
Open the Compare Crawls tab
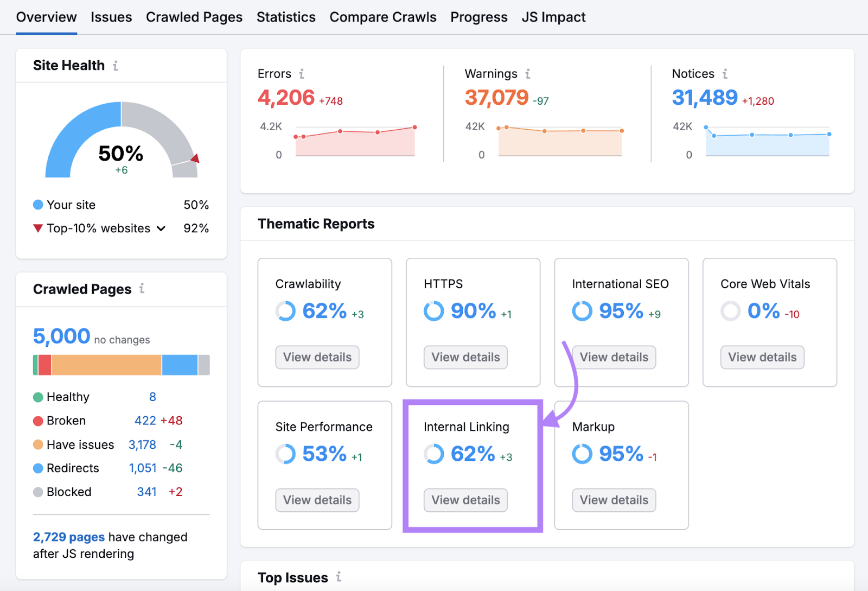tap(383, 17)
